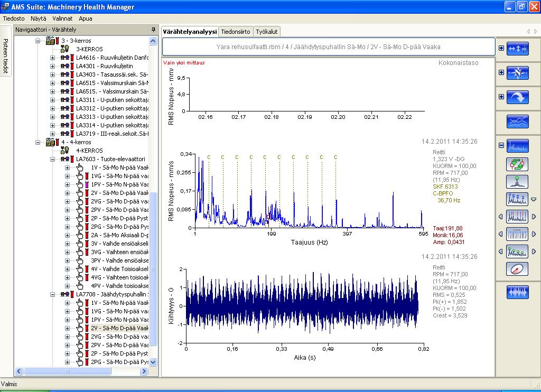
Task: Select LA3311 - U-putken sekoittaja item
Action: coord(113,100)
